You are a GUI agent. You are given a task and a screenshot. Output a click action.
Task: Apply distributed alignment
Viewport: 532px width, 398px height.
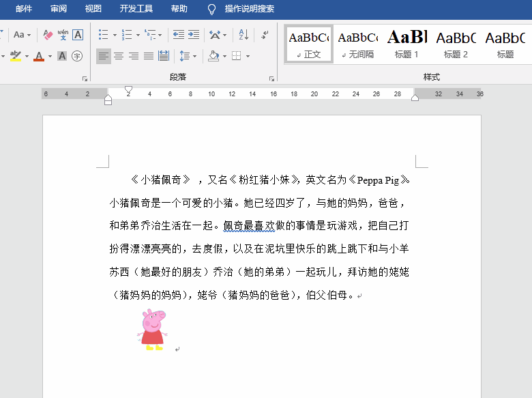click(x=164, y=56)
